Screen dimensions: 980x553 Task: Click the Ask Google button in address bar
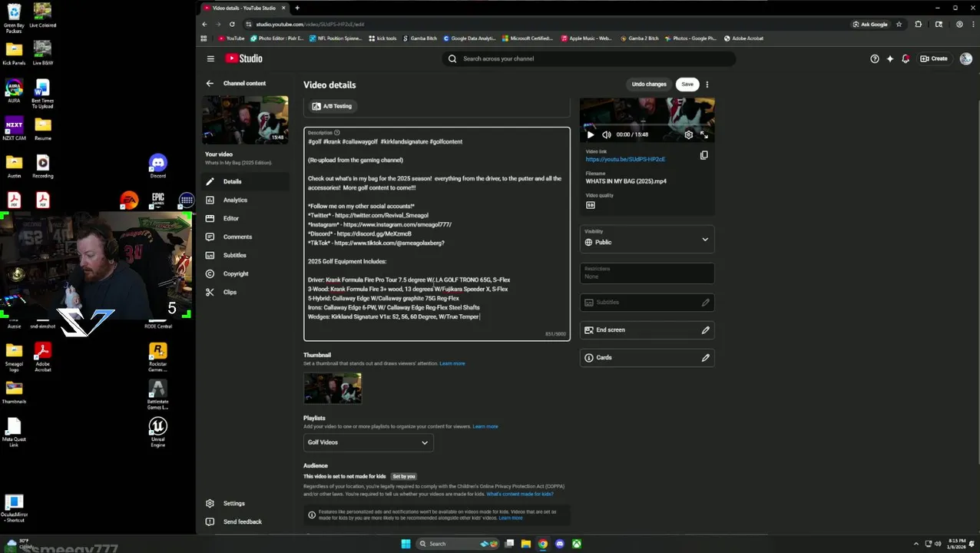click(869, 24)
